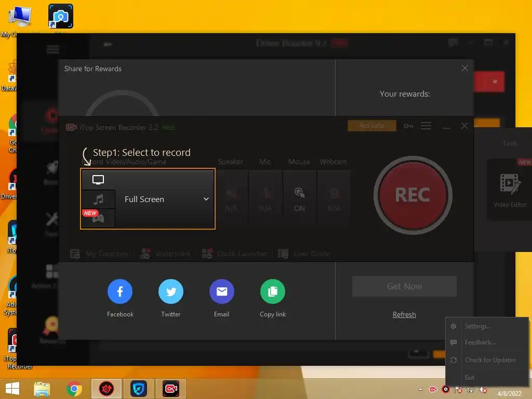Choose Feedback... in the tray context menu
Image resolution: width=532 pixels, height=399 pixels.
click(x=487, y=342)
